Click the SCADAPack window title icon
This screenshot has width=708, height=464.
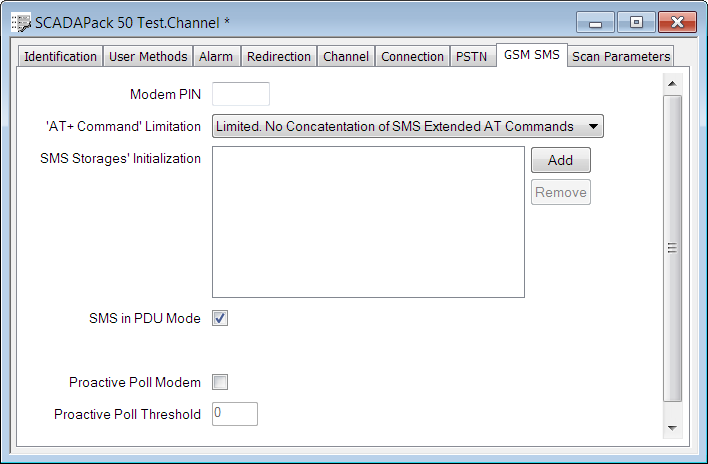point(20,21)
